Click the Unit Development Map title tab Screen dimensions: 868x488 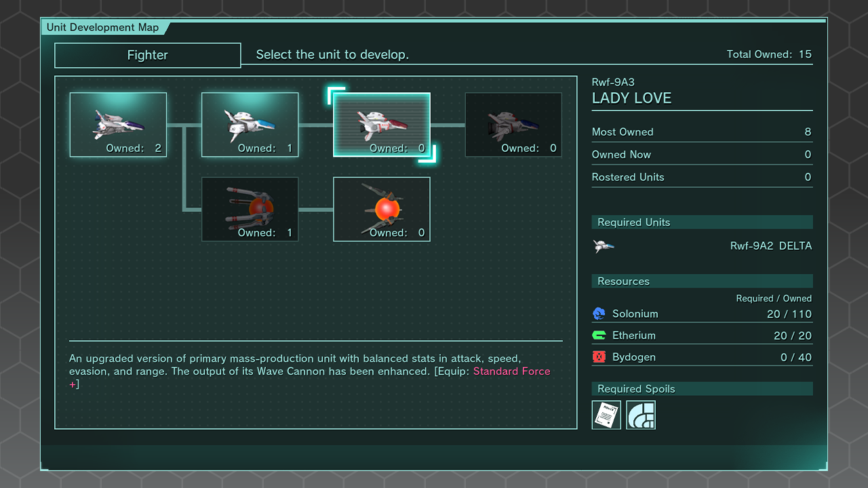(103, 28)
